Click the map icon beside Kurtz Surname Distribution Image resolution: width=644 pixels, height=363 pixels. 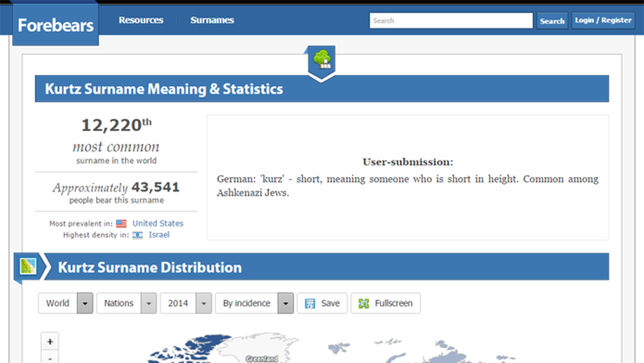(28, 266)
